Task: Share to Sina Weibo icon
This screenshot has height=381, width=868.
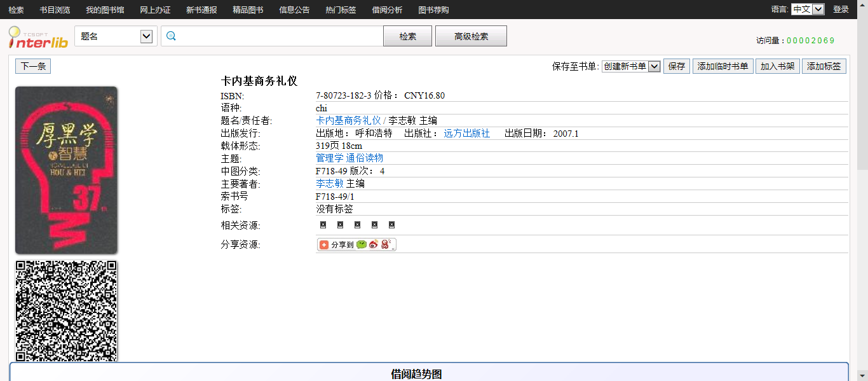Action: (374, 245)
